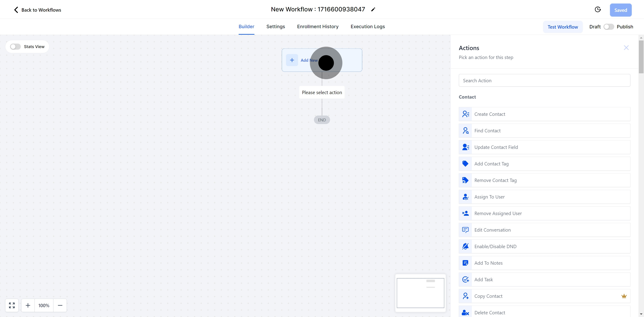
Task: Open the Enrollment History tab
Action: point(318,27)
